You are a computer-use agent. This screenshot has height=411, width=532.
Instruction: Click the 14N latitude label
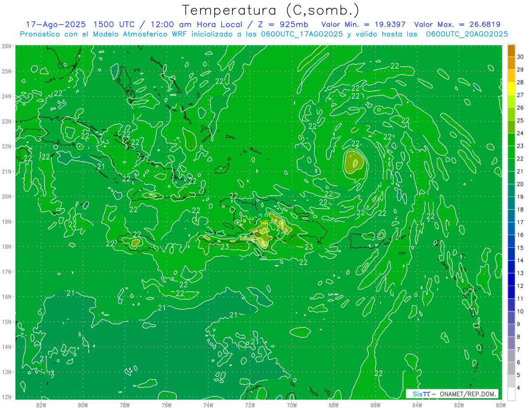[x=7, y=347]
